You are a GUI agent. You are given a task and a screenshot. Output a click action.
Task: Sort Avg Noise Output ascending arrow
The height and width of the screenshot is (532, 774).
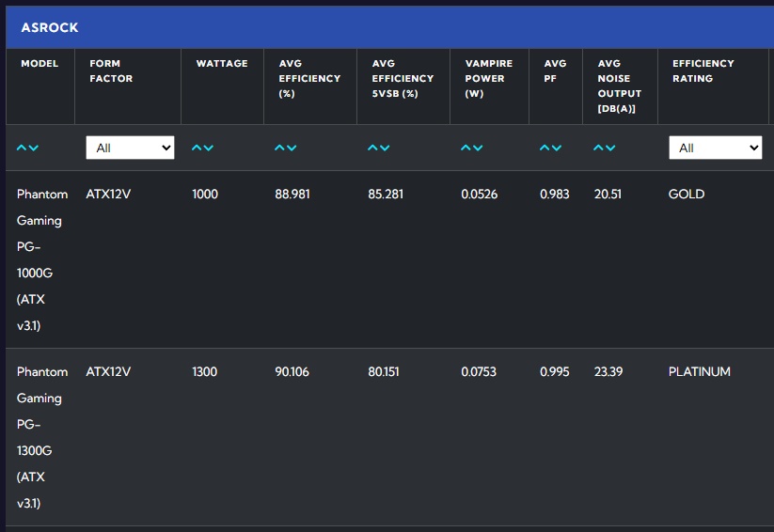tap(598, 148)
